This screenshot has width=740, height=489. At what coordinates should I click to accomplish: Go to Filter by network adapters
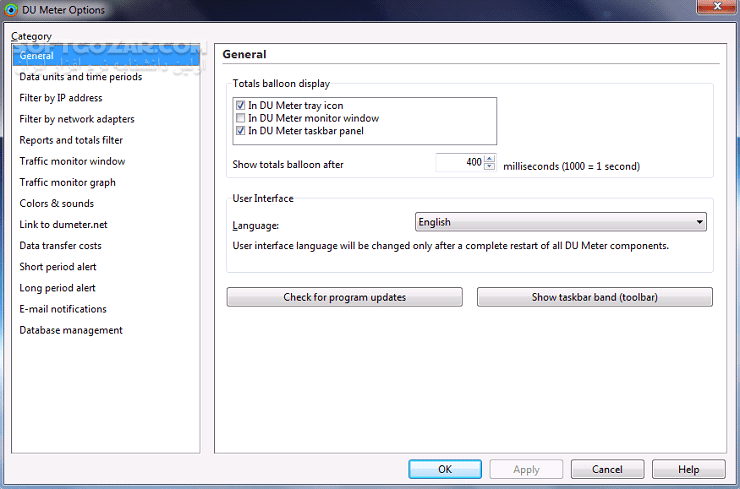pos(76,119)
